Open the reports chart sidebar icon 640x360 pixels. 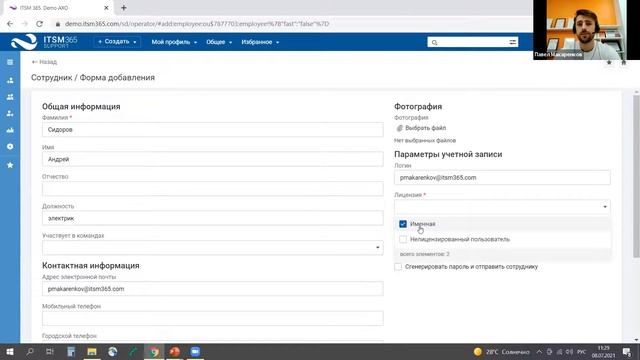tap(10, 130)
